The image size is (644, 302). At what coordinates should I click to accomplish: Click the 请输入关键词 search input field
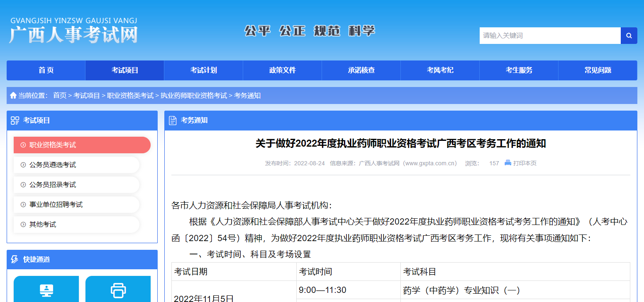tap(550, 36)
